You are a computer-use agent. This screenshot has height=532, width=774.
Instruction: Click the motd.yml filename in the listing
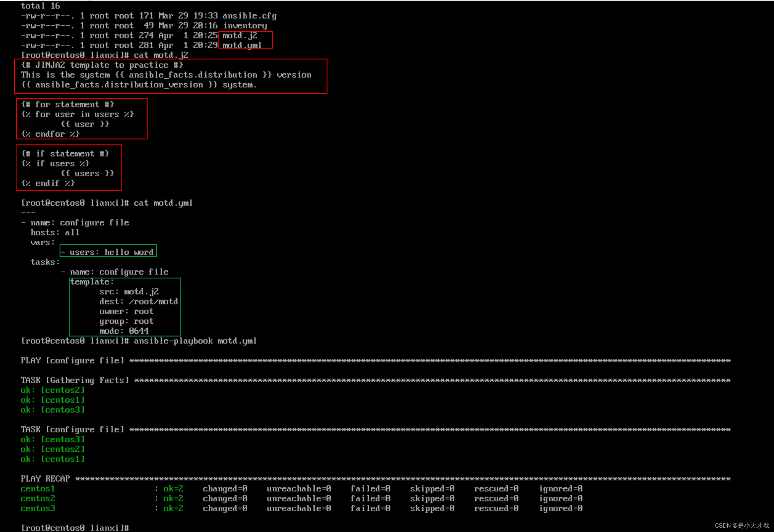(x=242, y=45)
